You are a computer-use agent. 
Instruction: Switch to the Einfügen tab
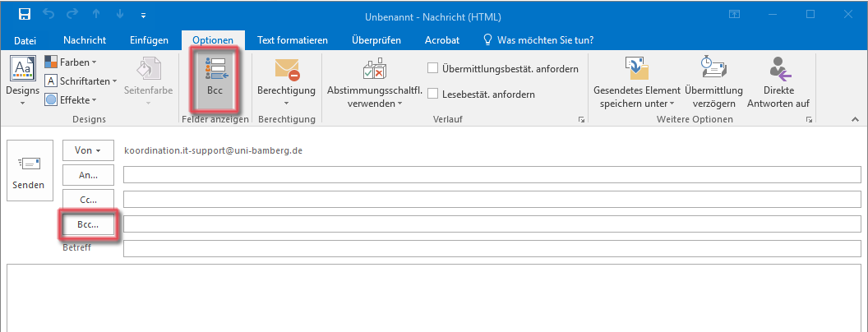point(149,39)
